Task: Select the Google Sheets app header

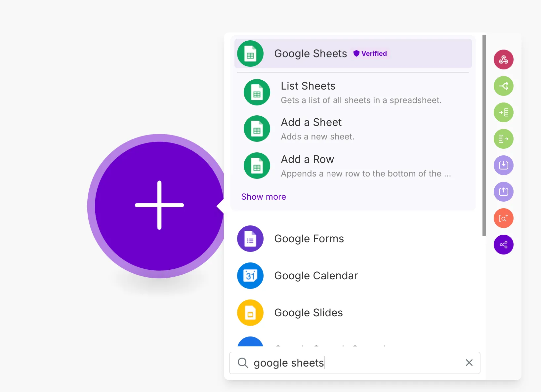Action: click(353, 54)
